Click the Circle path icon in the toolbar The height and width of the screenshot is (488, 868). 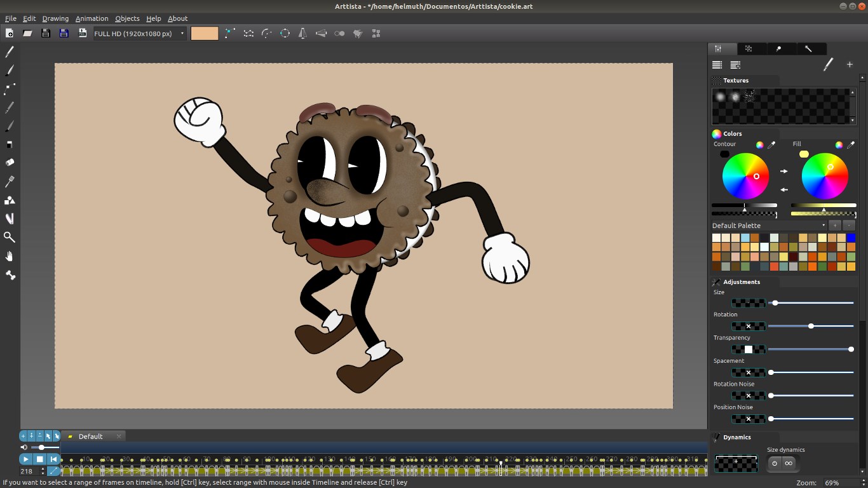[285, 33]
